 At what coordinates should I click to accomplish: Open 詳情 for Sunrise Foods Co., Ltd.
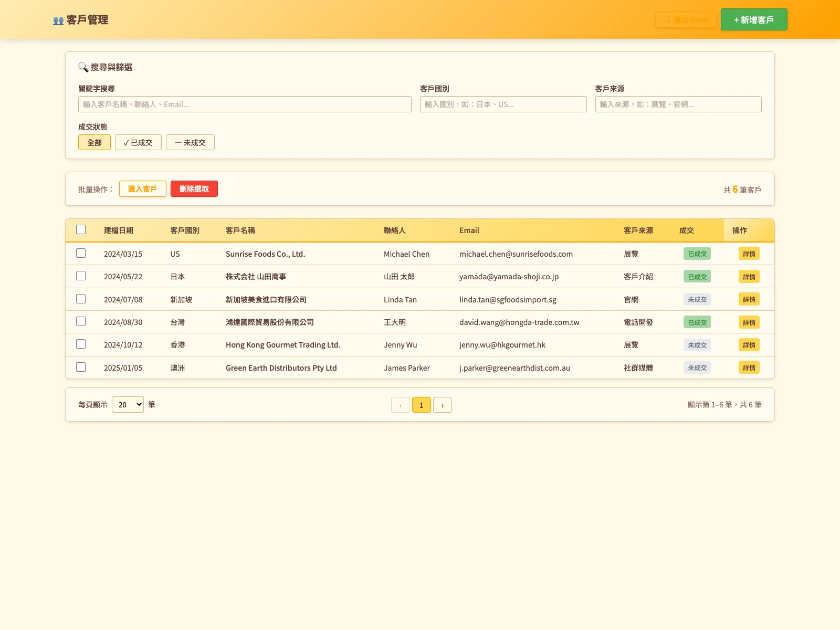pyautogui.click(x=749, y=254)
